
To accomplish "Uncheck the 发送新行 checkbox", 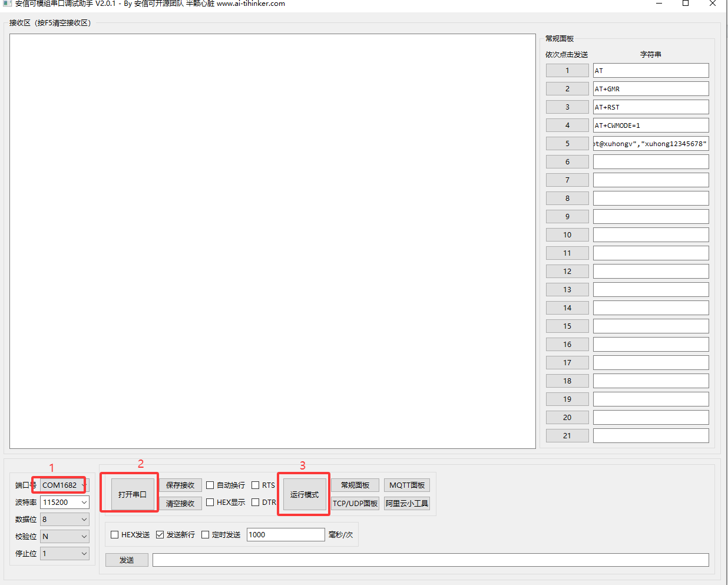I will [x=160, y=534].
